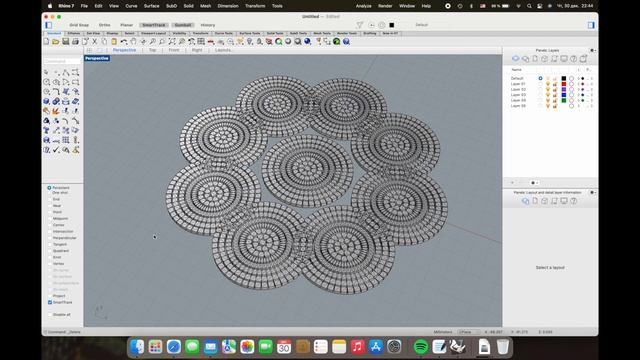Toggle the Grid Snap button
640x360 pixels.
(x=79, y=25)
